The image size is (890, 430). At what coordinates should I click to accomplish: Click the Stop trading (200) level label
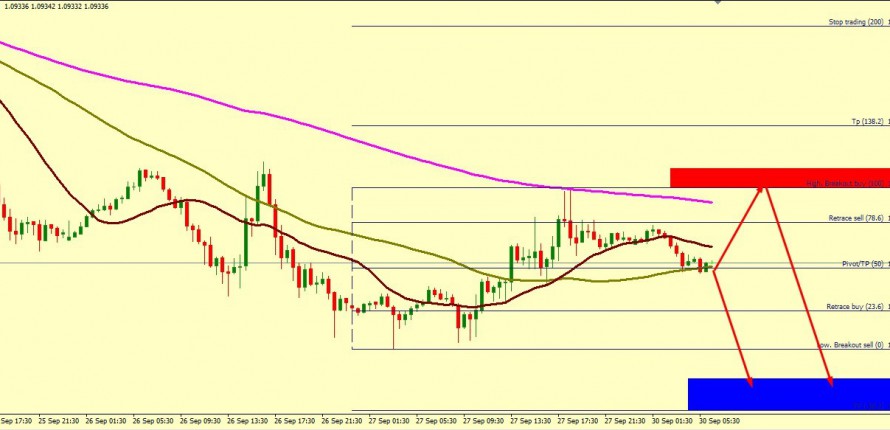click(856, 22)
